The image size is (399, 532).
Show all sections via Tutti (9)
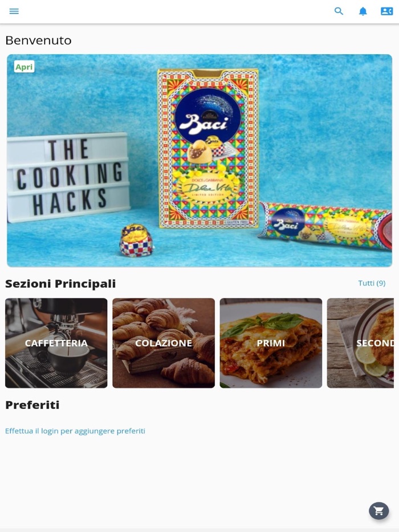372,283
